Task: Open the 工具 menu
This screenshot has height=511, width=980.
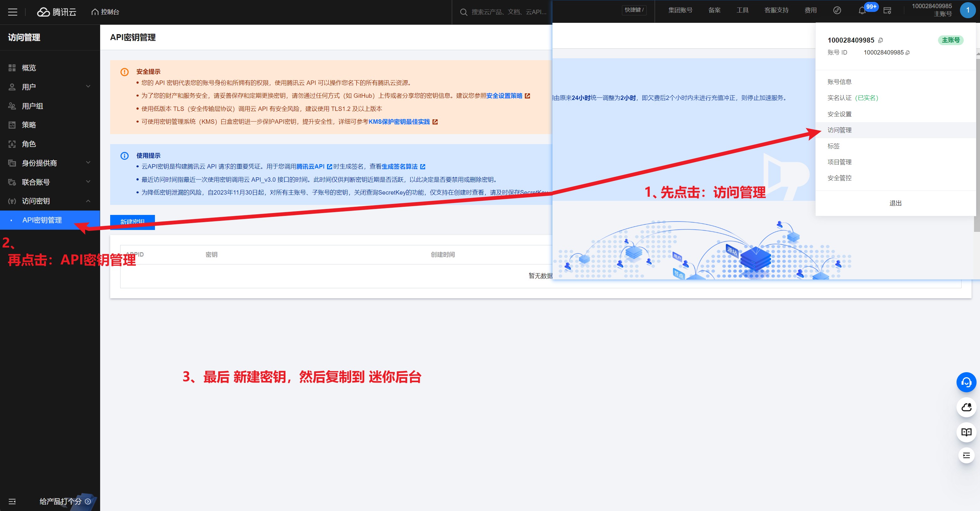Action: [x=742, y=10]
